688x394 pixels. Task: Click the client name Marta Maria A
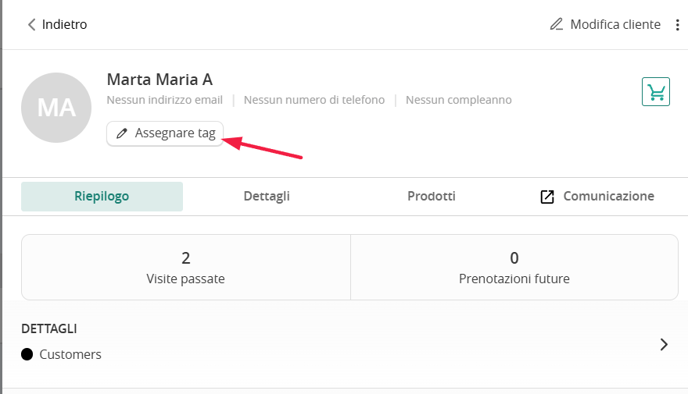click(x=160, y=80)
